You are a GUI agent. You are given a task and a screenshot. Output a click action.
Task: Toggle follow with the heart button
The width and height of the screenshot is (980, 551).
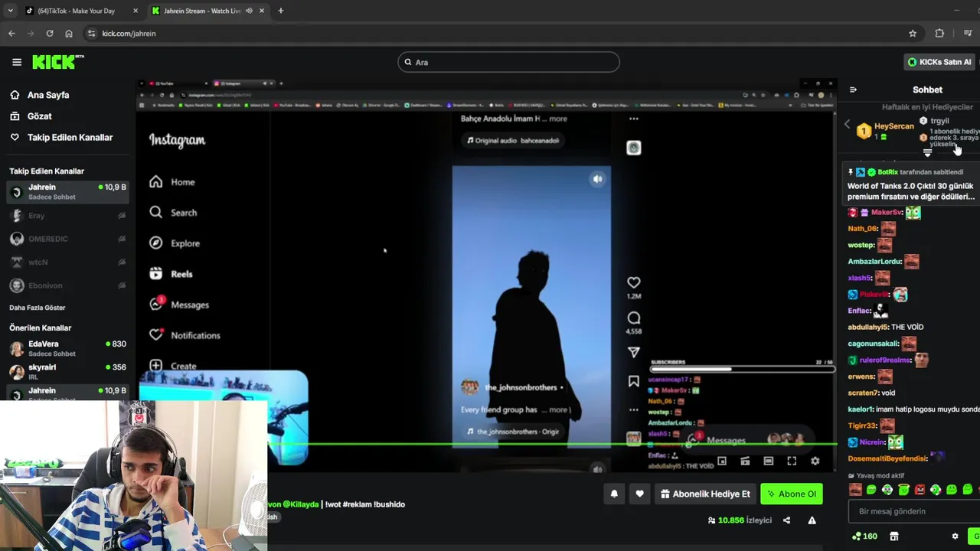[x=639, y=494]
